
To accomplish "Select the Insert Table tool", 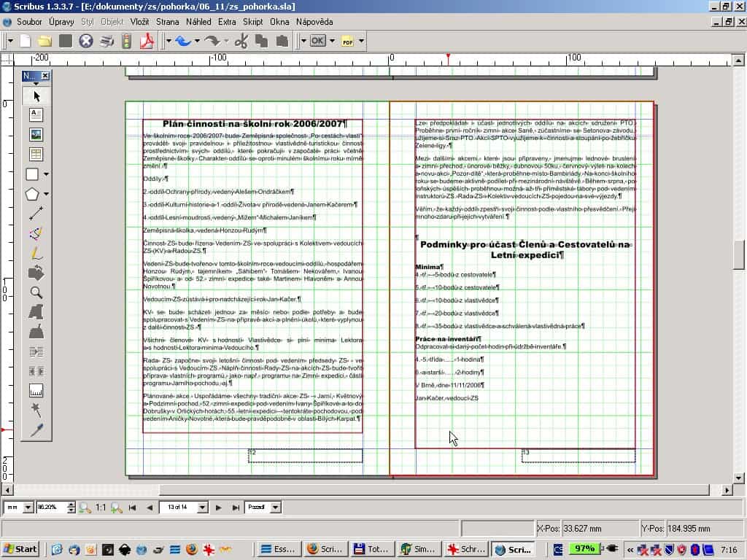I will (x=36, y=154).
